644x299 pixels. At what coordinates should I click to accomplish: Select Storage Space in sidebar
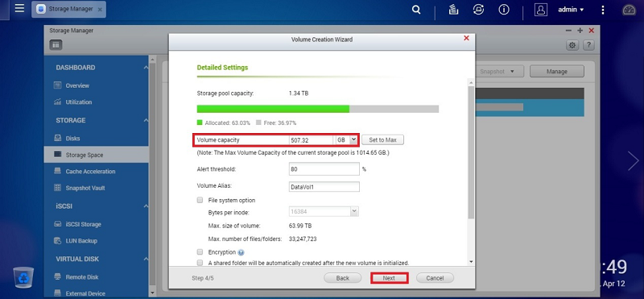tap(96, 155)
